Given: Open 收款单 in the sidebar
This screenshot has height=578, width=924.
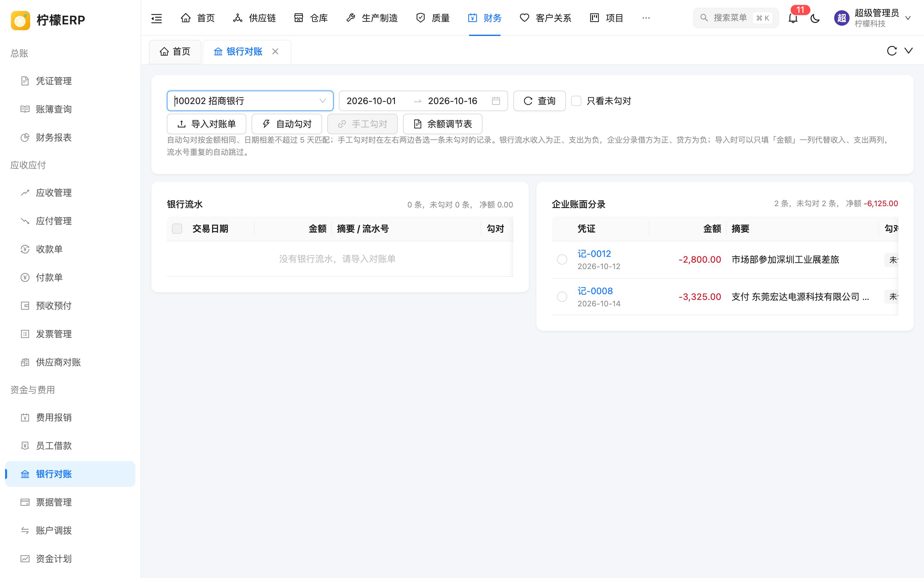Looking at the screenshot, I should click(70, 249).
